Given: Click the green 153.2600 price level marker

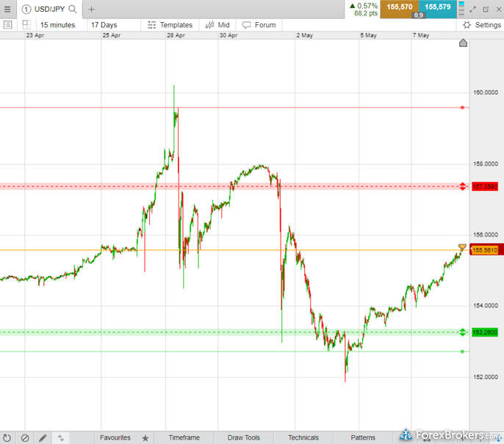Looking at the screenshot, I should coord(462,332).
